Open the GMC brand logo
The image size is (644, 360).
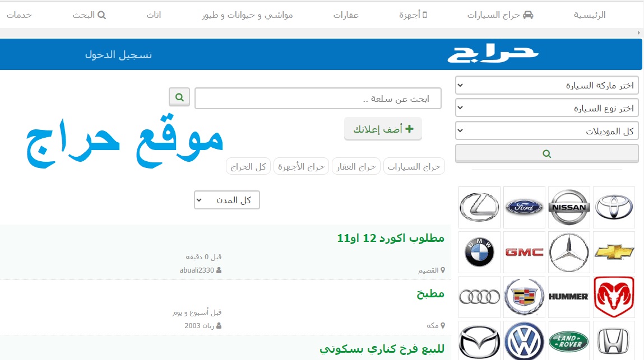point(524,252)
